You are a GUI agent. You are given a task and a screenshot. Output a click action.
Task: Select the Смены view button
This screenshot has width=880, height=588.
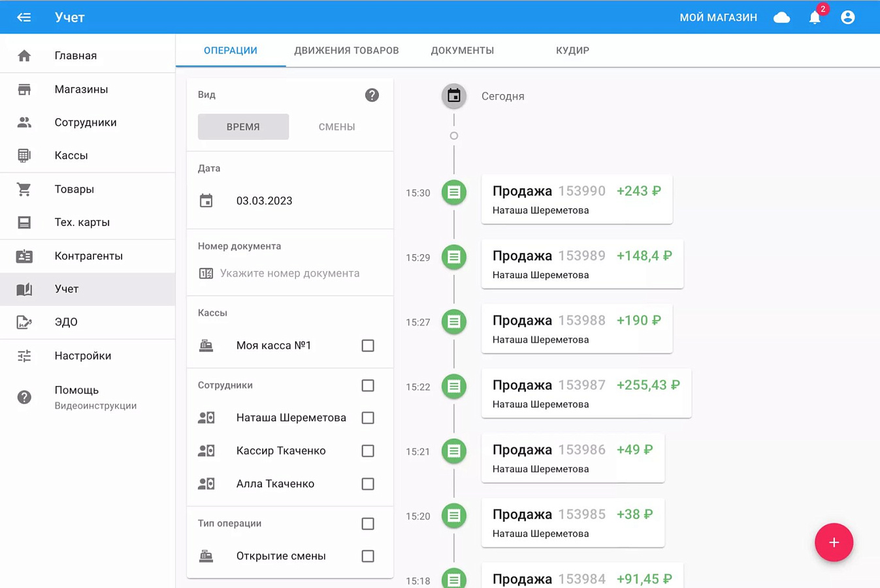point(336,127)
